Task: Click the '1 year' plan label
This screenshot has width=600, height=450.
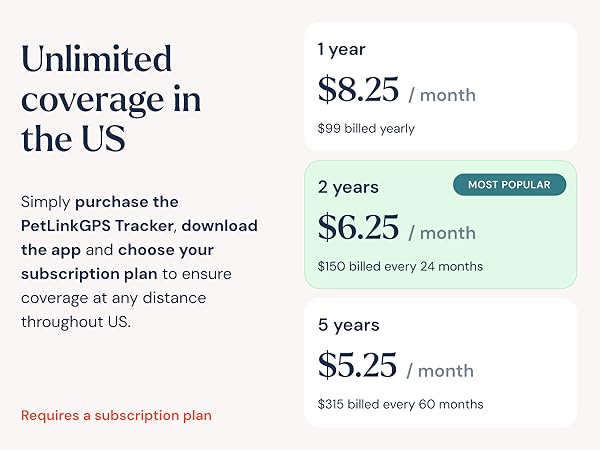Action: tap(341, 48)
